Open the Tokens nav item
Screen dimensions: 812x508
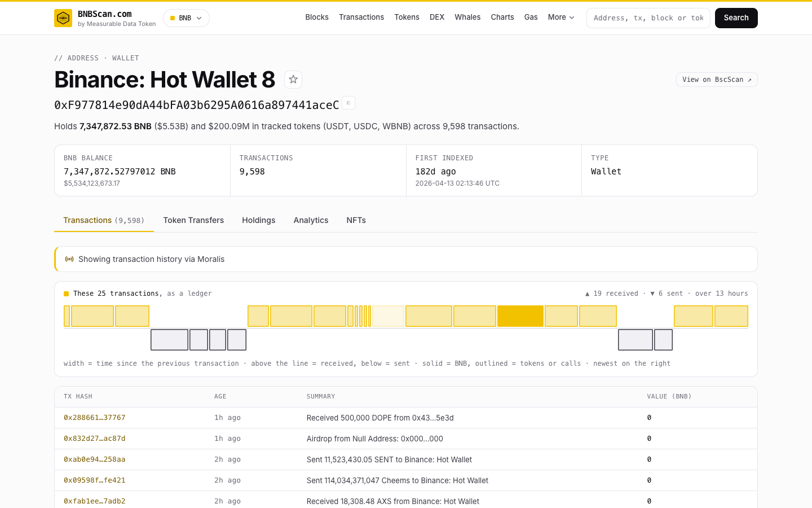(x=407, y=17)
